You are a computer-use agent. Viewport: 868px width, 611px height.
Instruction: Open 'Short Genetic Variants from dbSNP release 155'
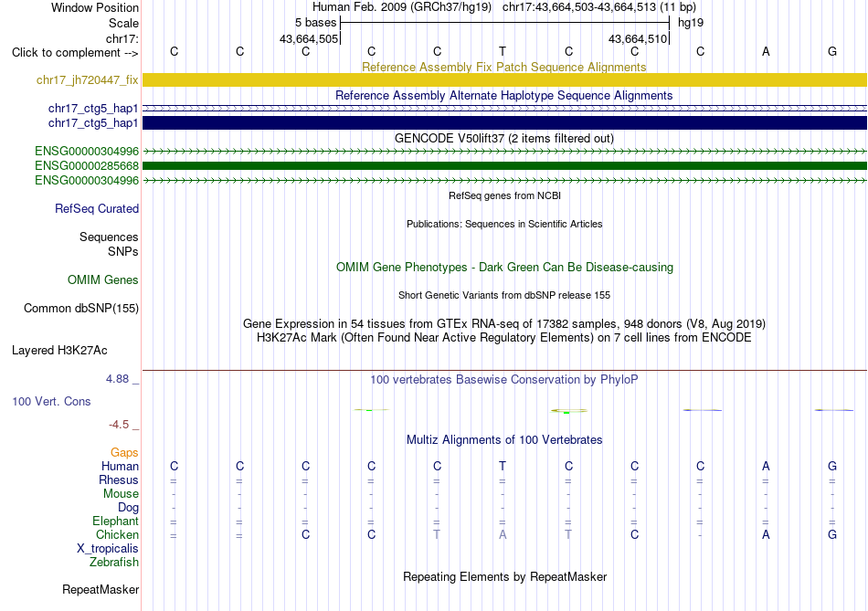[504, 295]
